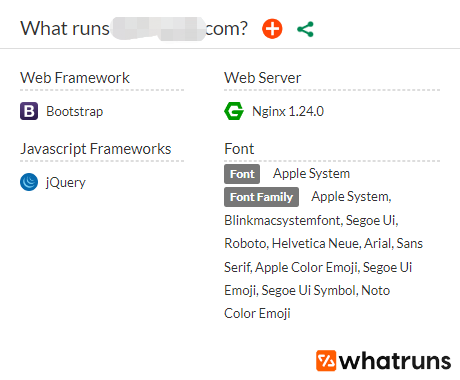460x380 pixels.
Task: Click the gray Font badge
Action: click(x=242, y=174)
